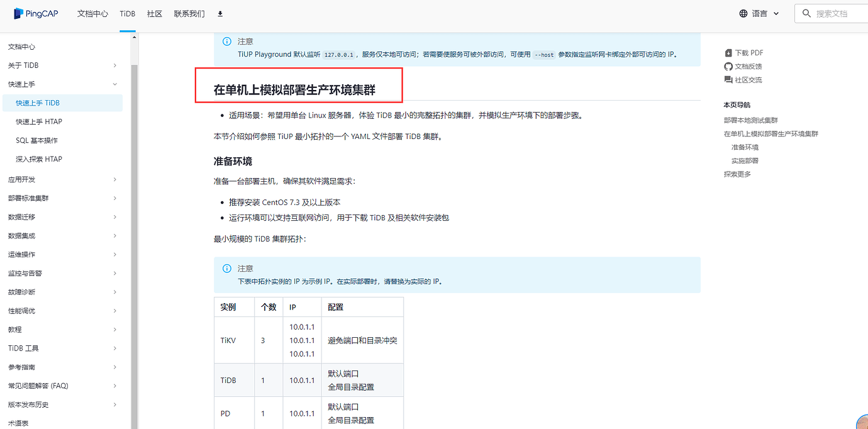
Task: Click the download icon in top navigation
Action: tap(220, 13)
